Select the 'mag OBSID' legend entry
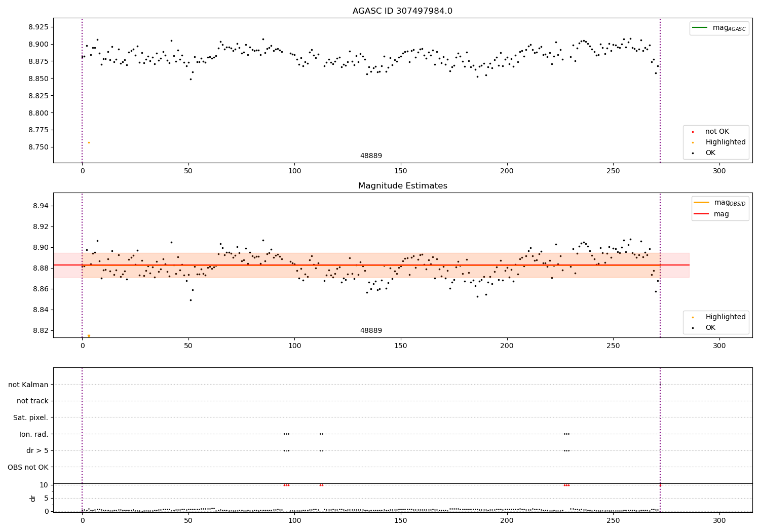 (x=719, y=203)
